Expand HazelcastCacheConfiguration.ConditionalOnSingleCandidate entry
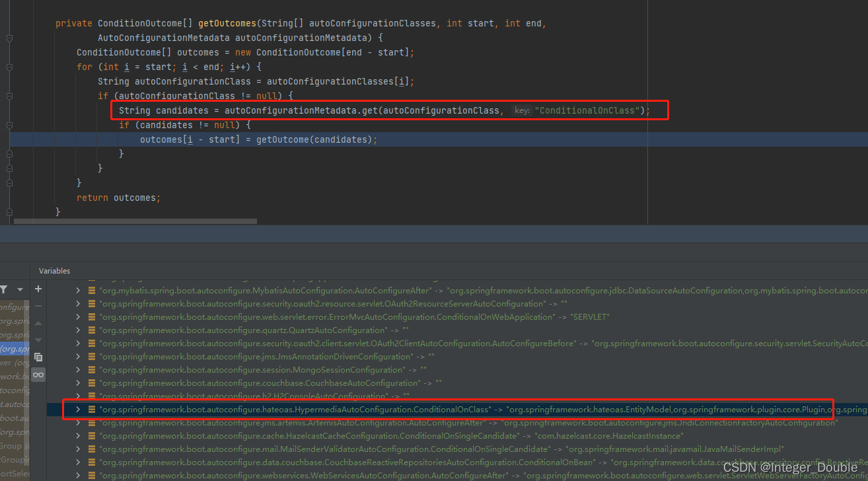Screen dimensions: 868x481 point(78,436)
